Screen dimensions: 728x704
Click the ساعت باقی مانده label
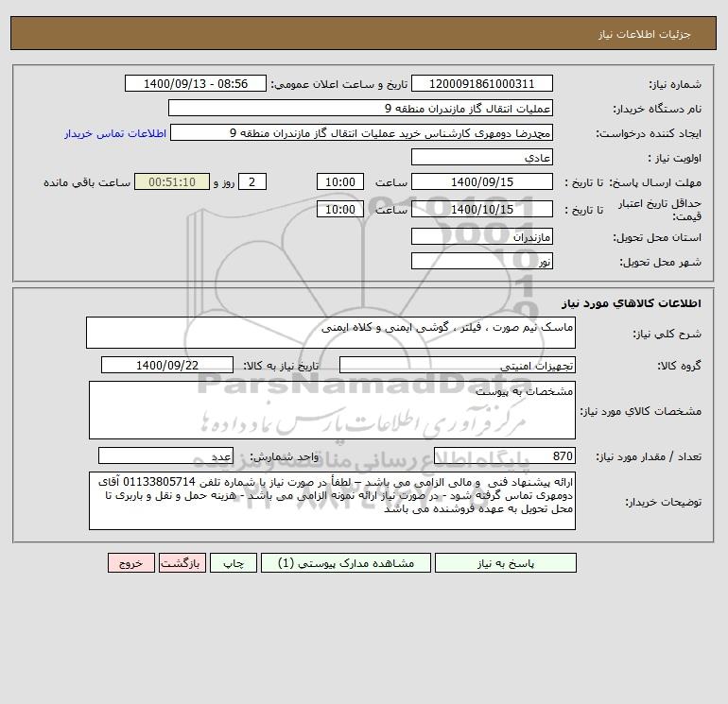87,182
